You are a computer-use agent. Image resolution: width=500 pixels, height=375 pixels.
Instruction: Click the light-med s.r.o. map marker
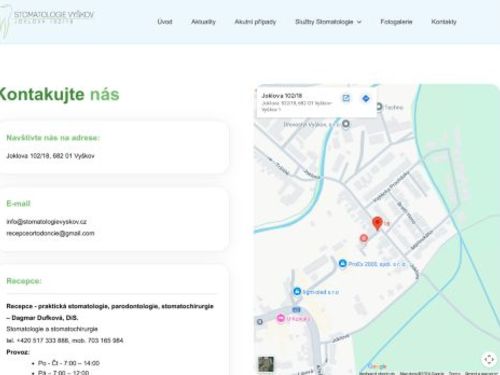[x=297, y=291]
